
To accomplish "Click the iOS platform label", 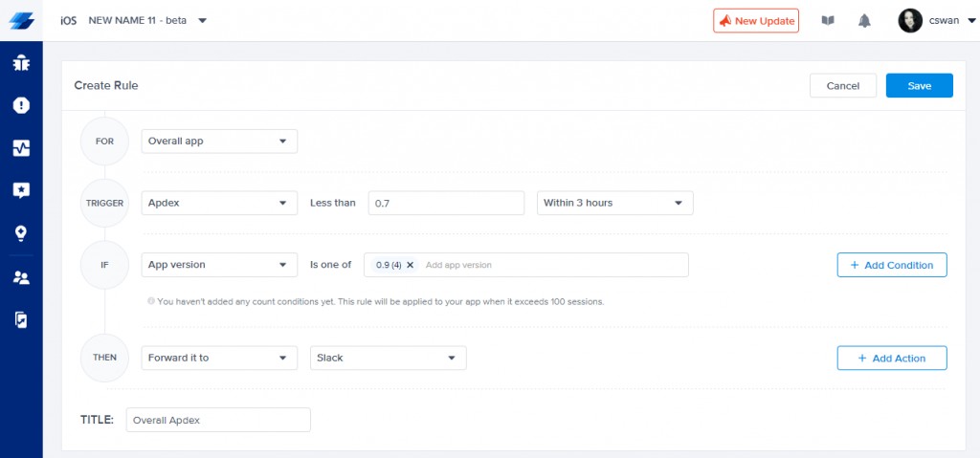I will pos(69,21).
